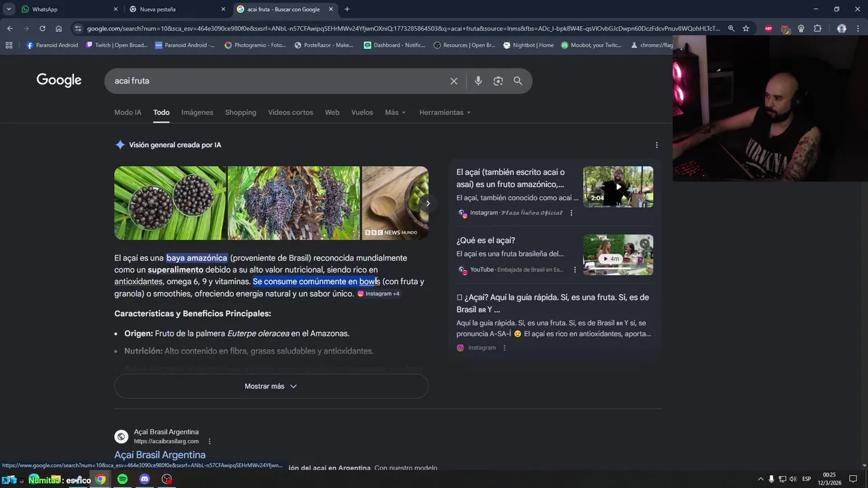Submit search with the magnifier icon
This screenshot has width=868, height=488.
517,81
